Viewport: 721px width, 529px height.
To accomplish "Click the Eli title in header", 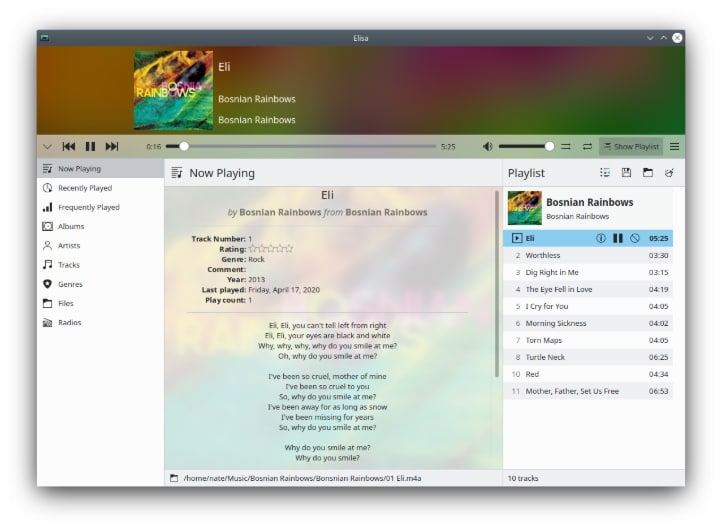I will click(224, 67).
